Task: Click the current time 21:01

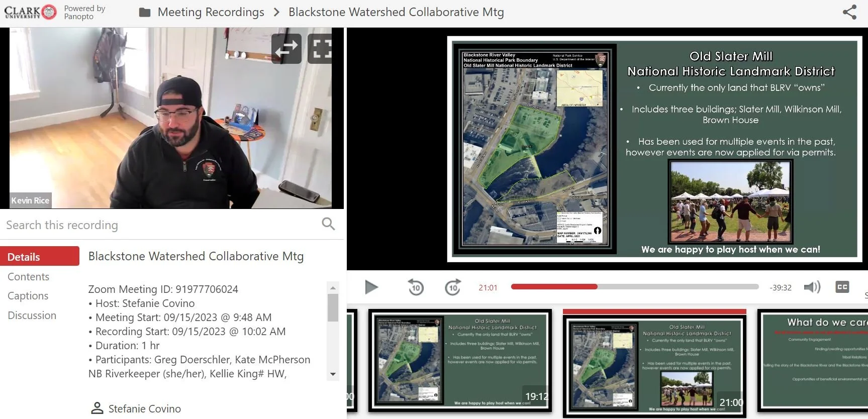Action: [x=488, y=288]
